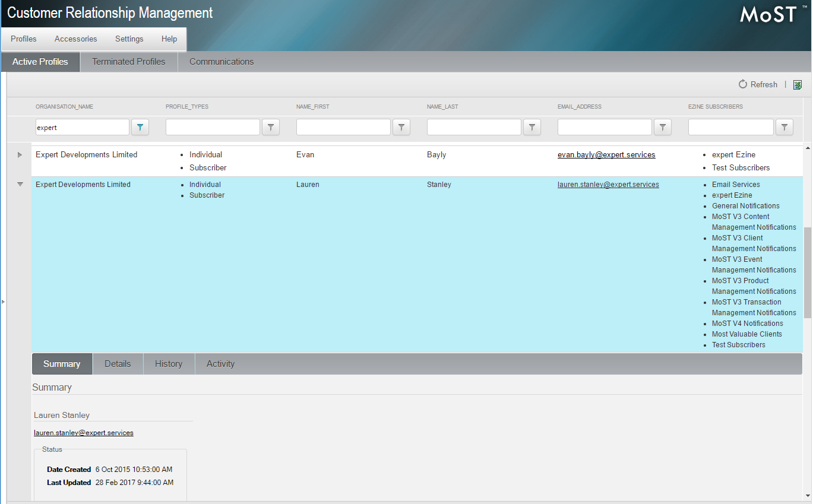The image size is (813, 504).
Task: Open the NAME_FIRST column filter icon
Action: pos(401,127)
